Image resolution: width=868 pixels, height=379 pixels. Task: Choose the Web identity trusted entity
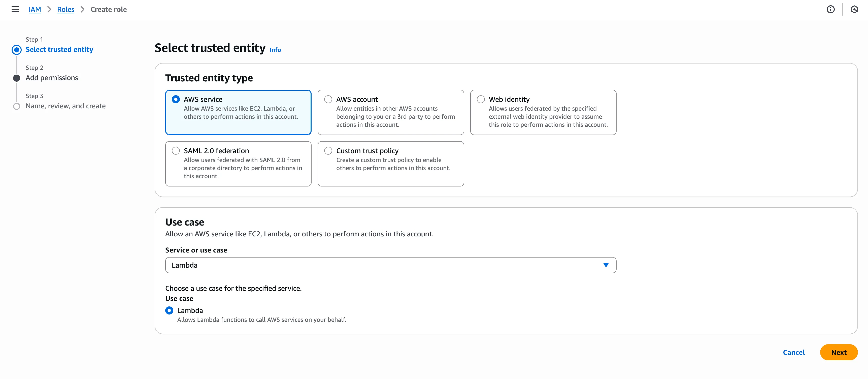[481, 100]
